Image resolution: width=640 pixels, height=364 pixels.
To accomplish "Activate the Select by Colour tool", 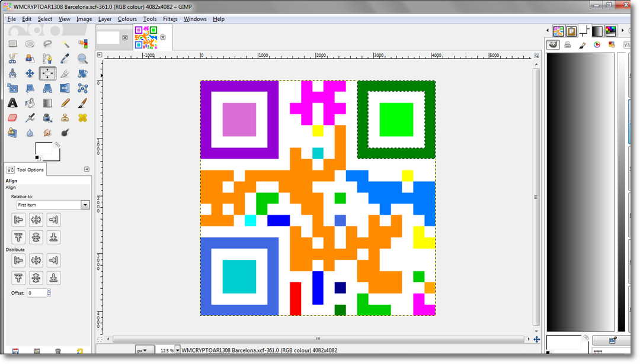I will point(83,44).
